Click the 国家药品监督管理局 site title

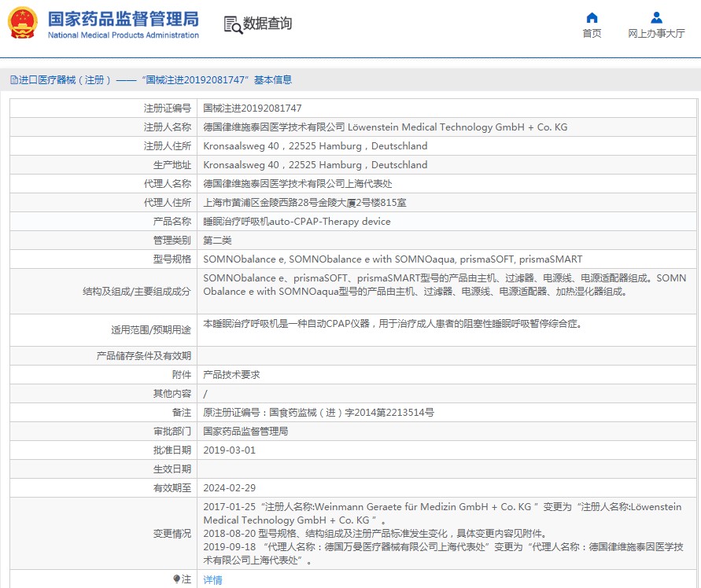pyautogui.click(x=124, y=20)
